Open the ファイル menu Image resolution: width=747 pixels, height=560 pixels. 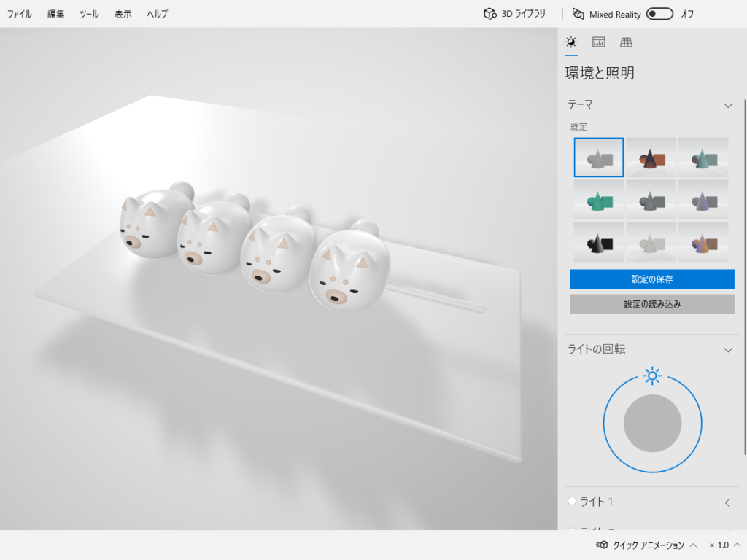point(20,14)
